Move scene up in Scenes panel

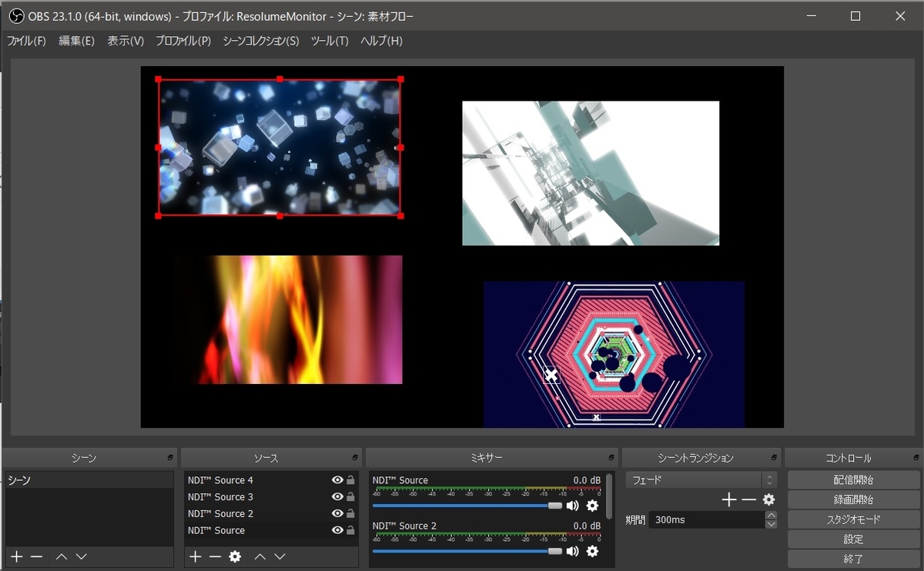click(62, 556)
